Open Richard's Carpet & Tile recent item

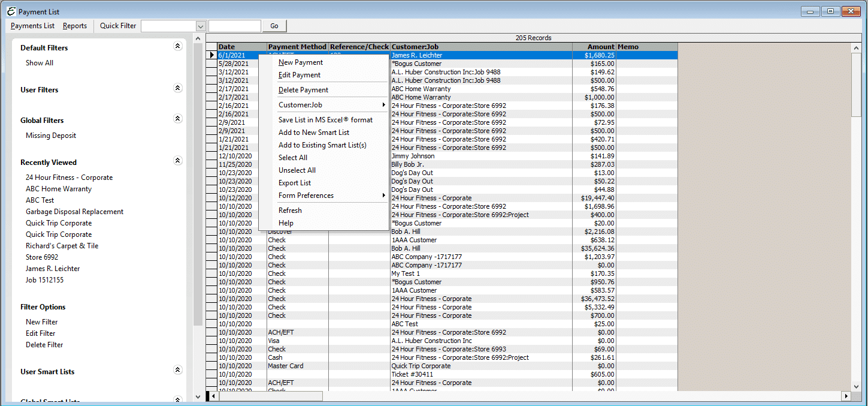(62, 246)
